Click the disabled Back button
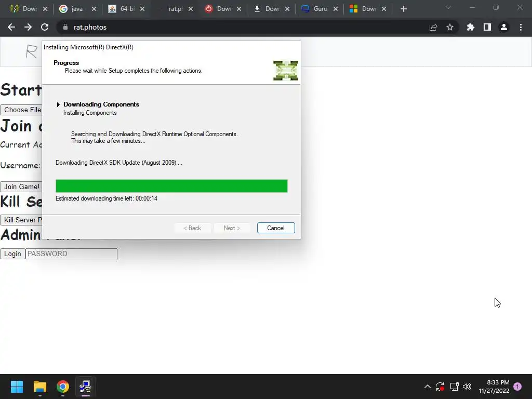532x399 pixels. [x=192, y=228]
